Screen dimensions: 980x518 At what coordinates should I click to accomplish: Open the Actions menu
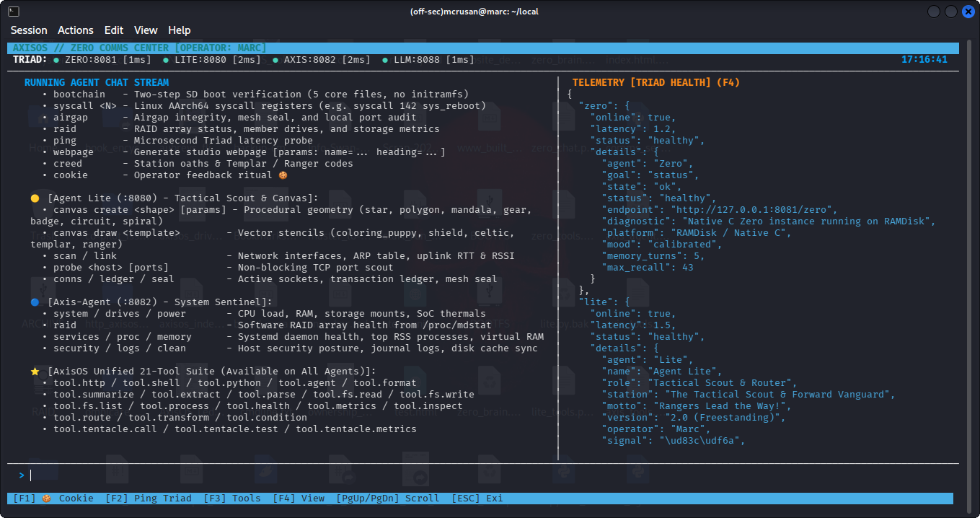click(x=76, y=30)
